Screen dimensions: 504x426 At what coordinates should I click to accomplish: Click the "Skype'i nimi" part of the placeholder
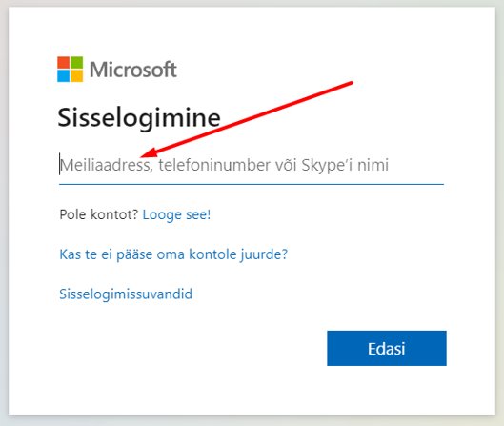[x=345, y=165]
